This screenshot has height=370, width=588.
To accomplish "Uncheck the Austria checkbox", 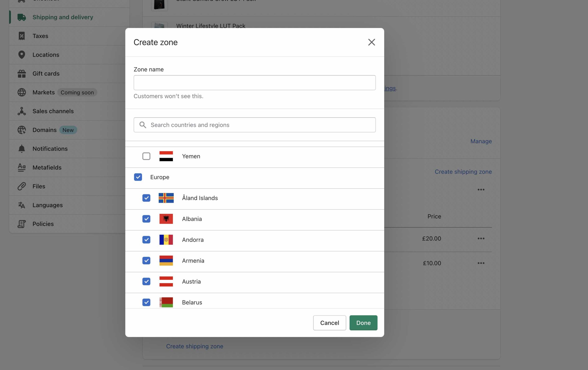I will pos(146,282).
